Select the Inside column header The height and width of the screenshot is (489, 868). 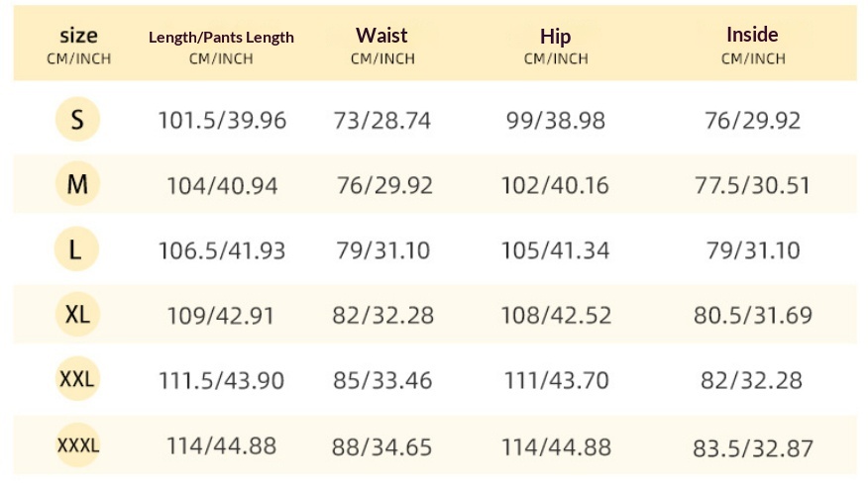(x=753, y=45)
